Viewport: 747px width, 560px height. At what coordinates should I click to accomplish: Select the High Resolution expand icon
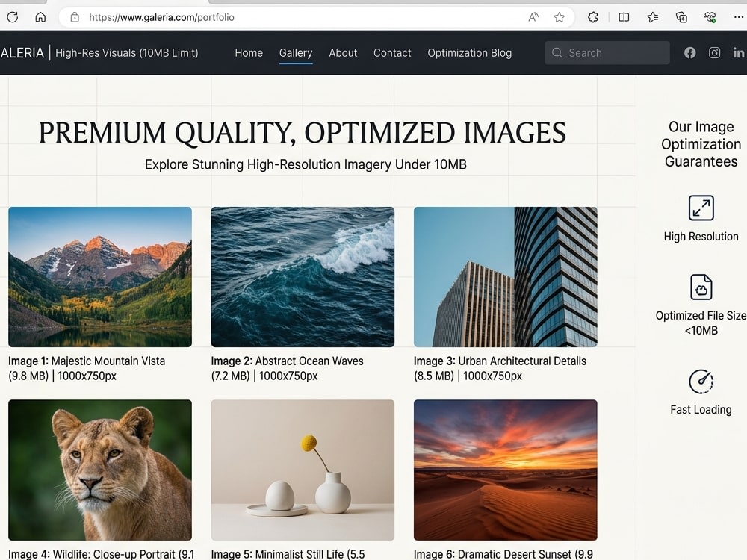point(701,208)
